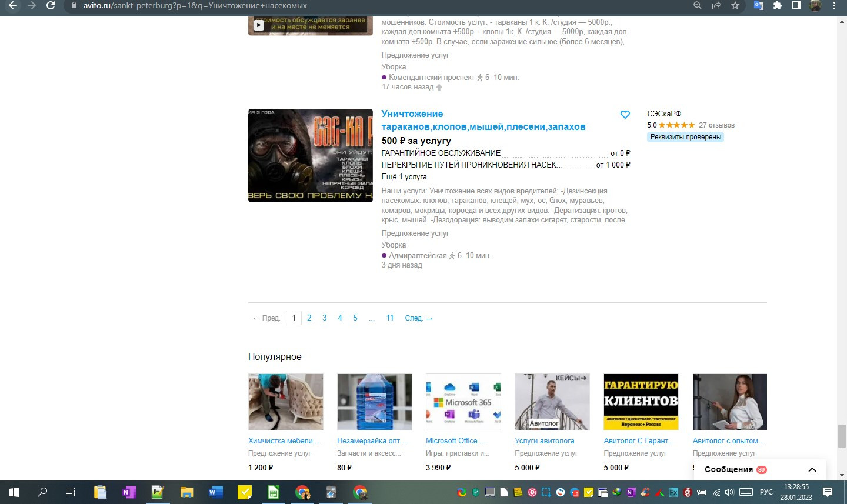Open the gas mask listing photo
The image size is (847, 504).
coord(311,155)
